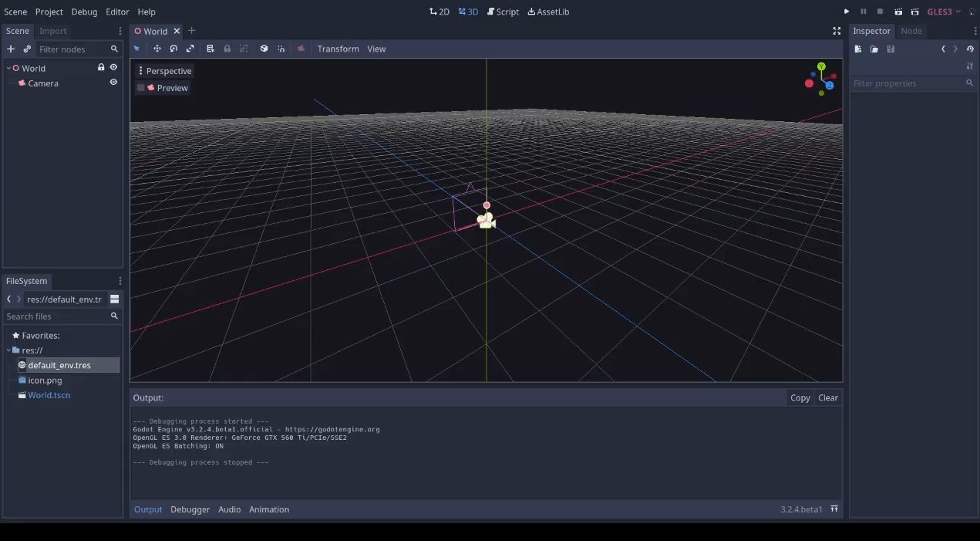Open the FileSystem dock options menu

pos(120,281)
